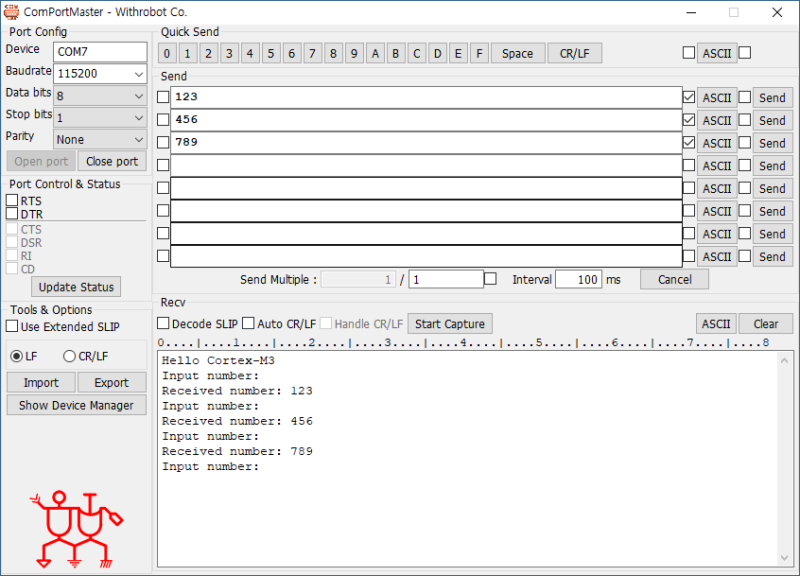
Task: Click Send button for the last row
Action: pyautogui.click(x=772, y=257)
